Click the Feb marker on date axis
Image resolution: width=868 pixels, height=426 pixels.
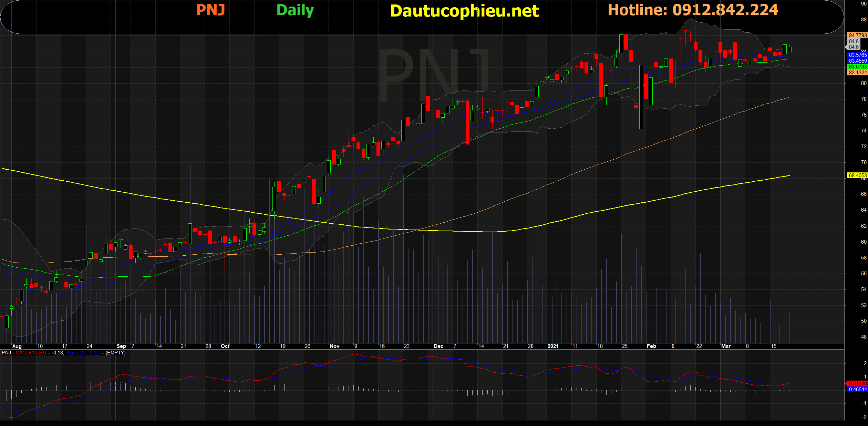click(x=651, y=346)
